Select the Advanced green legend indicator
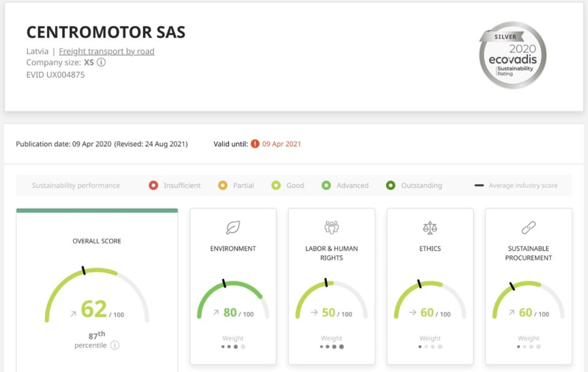This screenshot has height=372, width=588. click(x=326, y=185)
